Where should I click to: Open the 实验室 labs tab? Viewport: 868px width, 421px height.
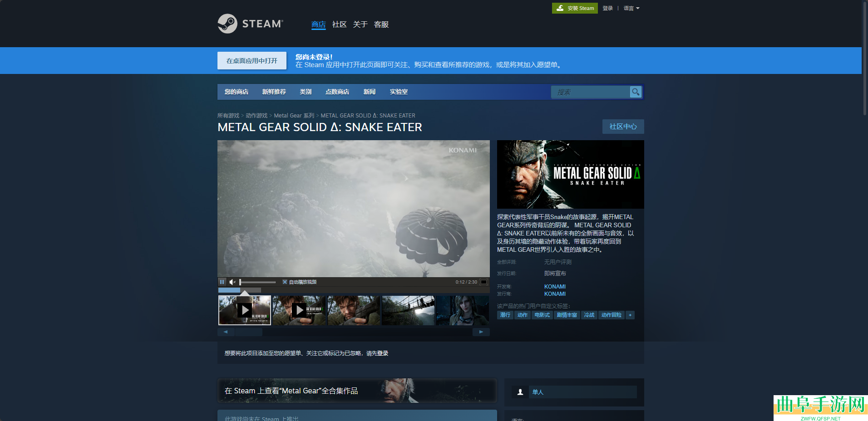tap(399, 92)
